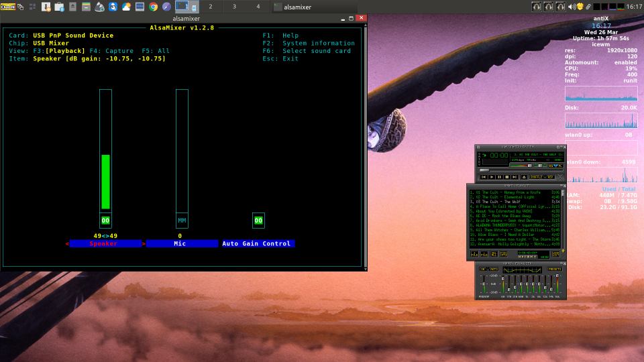
Task: Open the blue wrench tool icon
Action: [113, 7]
